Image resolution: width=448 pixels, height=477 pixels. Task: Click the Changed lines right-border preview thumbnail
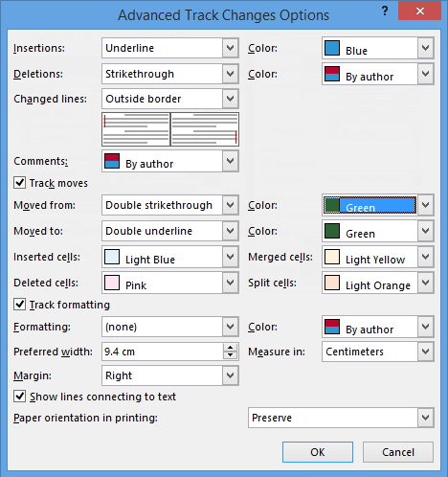205,129
